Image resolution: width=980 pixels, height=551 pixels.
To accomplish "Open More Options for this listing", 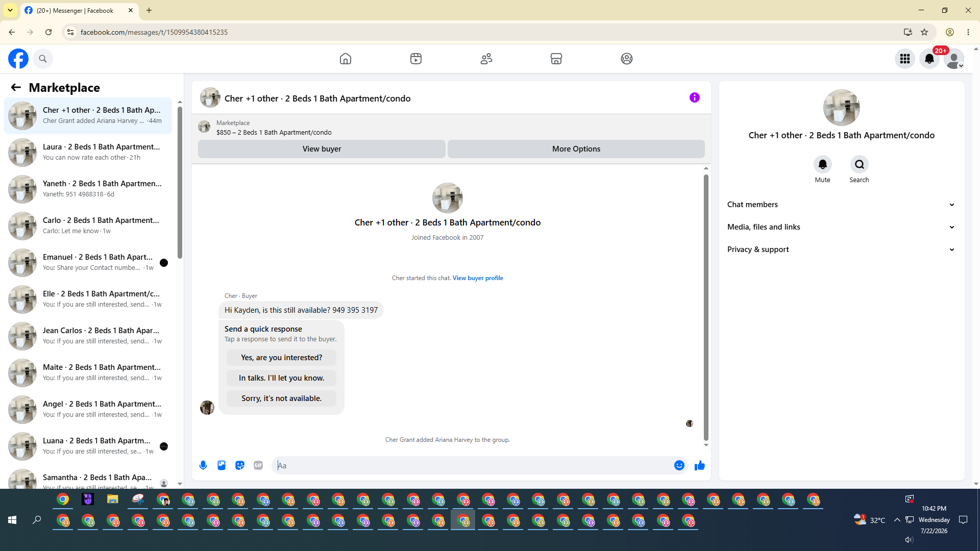I will point(576,149).
